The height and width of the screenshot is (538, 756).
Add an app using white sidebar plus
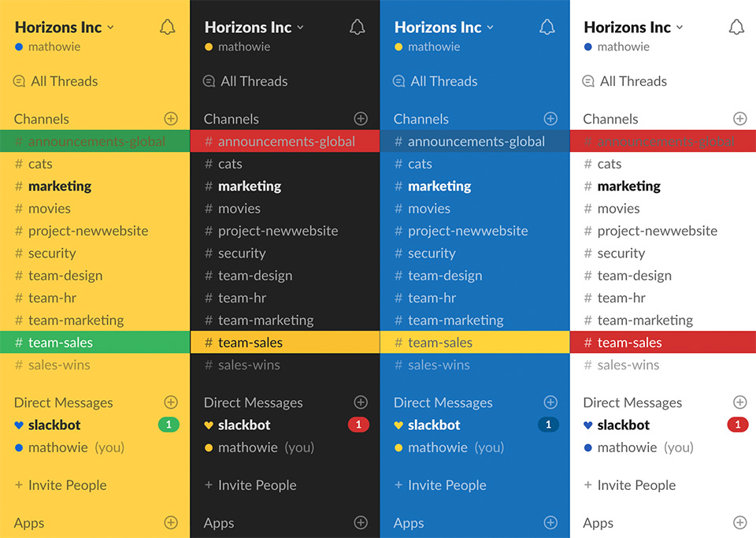[740, 522]
